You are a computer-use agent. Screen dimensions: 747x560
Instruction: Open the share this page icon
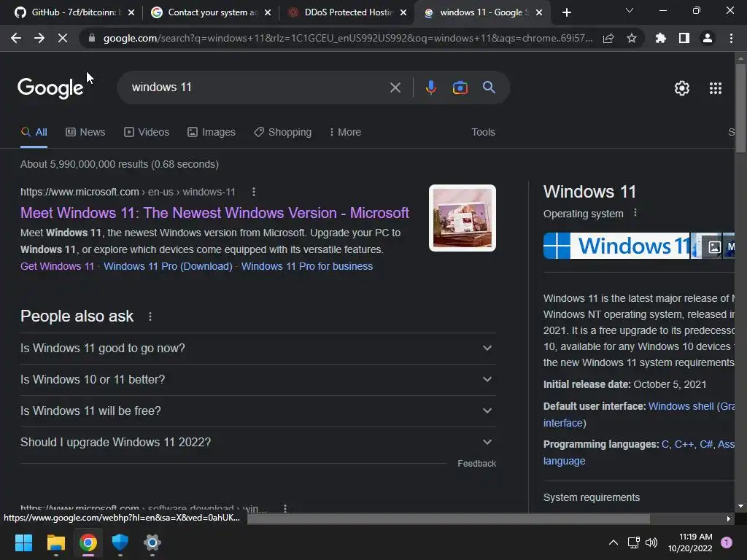608,38
